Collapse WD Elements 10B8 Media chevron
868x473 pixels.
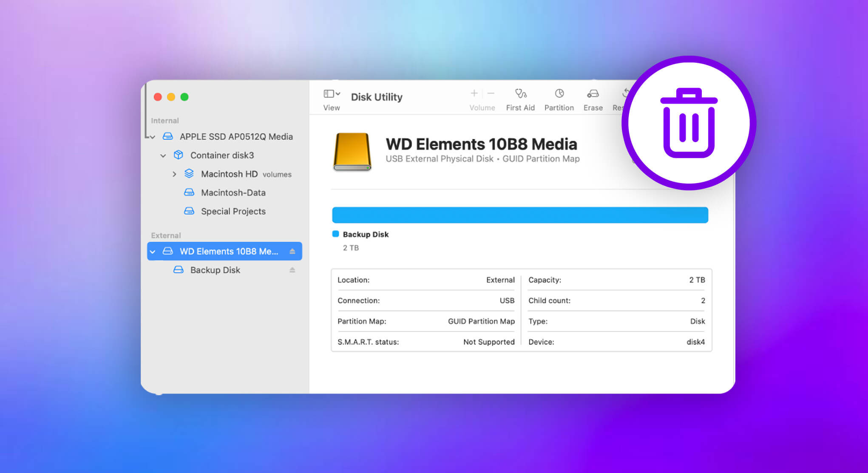point(153,252)
